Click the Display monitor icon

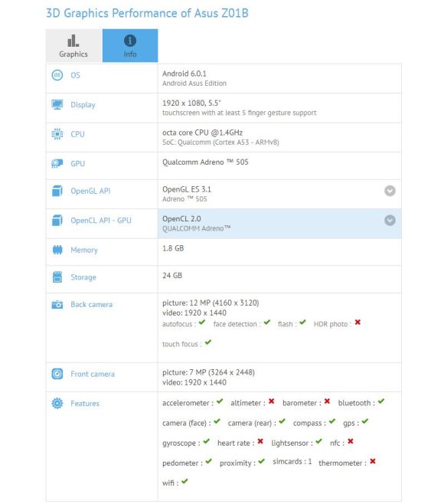point(57,104)
